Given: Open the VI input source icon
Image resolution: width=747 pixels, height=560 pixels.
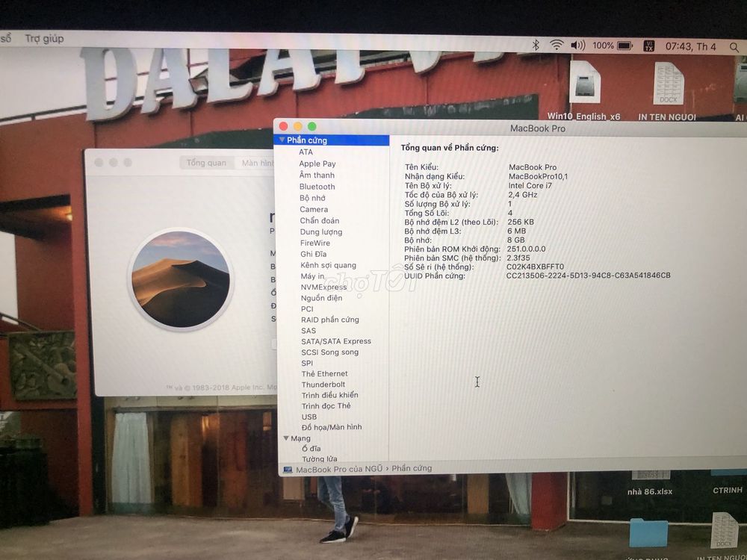Looking at the screenshot, I should click(x=649, y=46).
